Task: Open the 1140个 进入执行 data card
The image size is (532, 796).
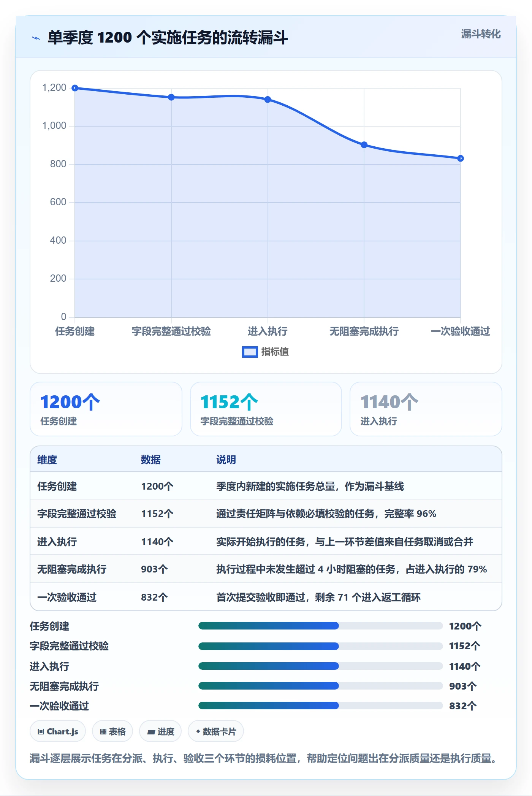Action: point(426,409)
